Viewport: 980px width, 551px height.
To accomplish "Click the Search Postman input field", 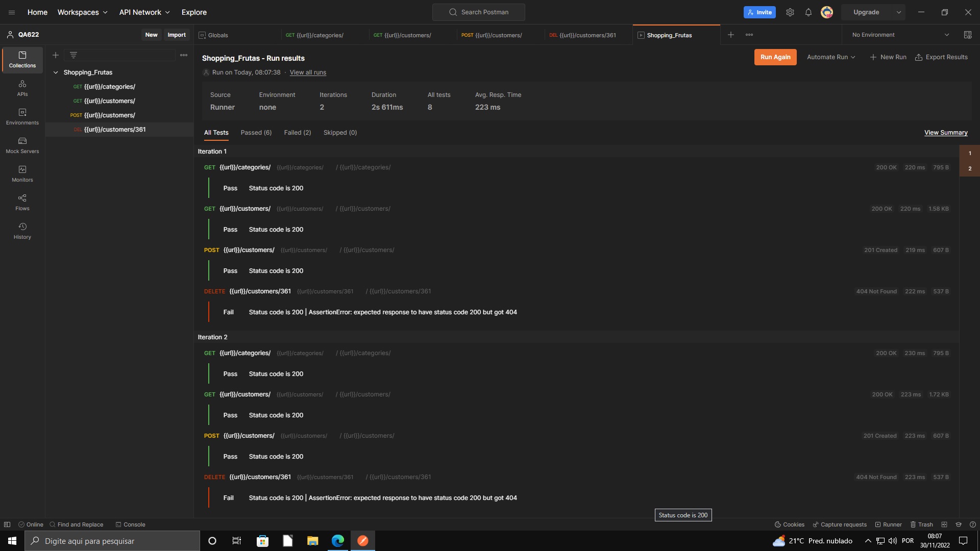I will click(478, 12).
